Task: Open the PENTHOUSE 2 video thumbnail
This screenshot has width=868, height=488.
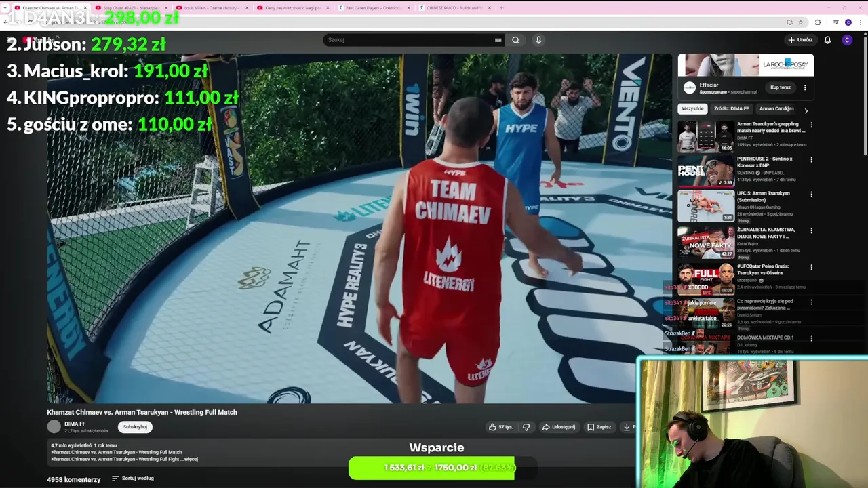Action: coord(706,171)
